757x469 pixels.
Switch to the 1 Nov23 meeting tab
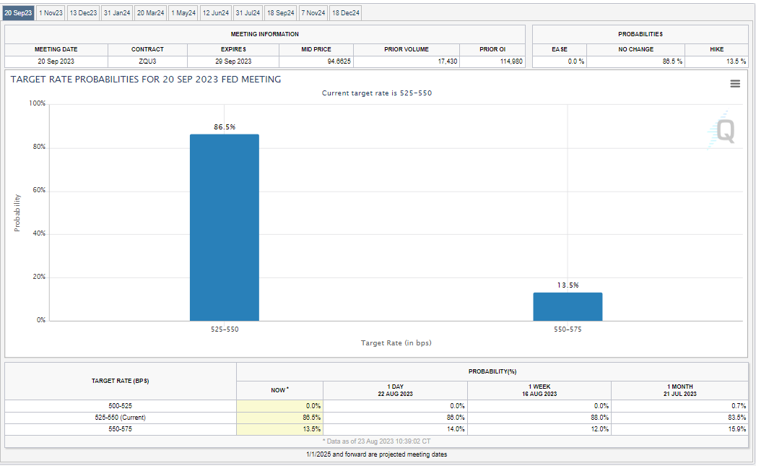(x=51, y=13)
